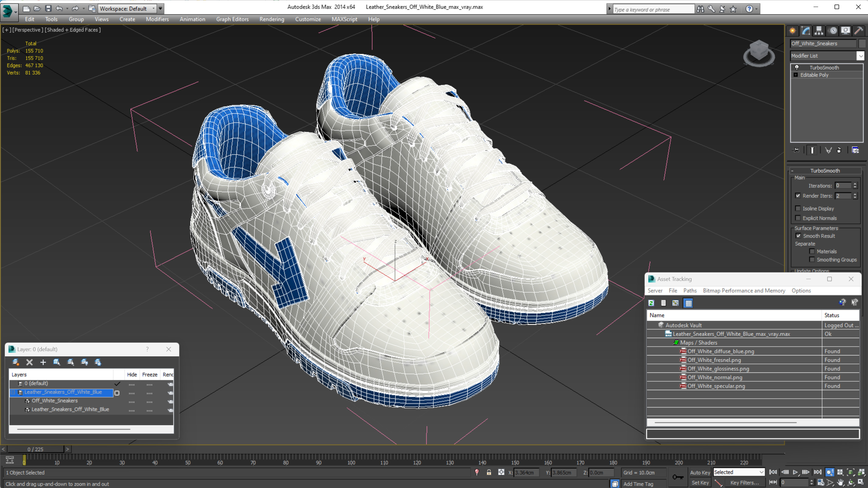Screen dimensions: 868x488
Task: Toggle Set Keys large key button
Action: click(678, 477)
